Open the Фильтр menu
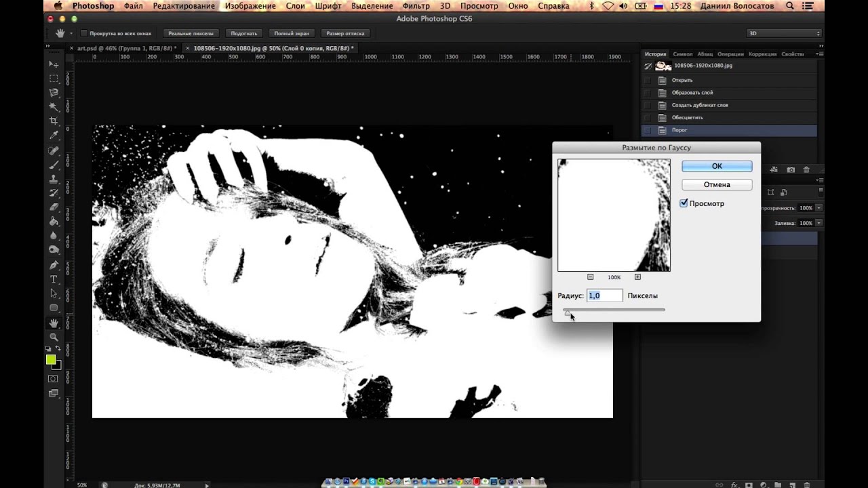Viewport: 868px width, 488px height. (416, 6)
